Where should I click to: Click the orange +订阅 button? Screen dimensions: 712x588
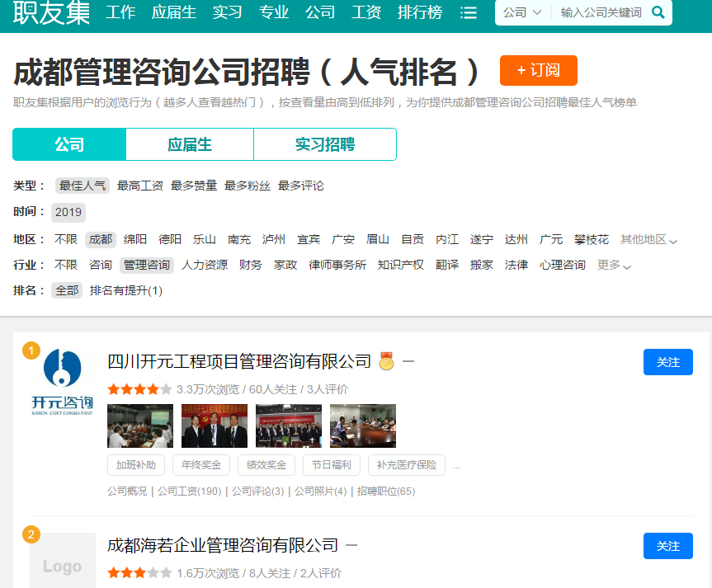pyautogui.click(x=539, y=70)
